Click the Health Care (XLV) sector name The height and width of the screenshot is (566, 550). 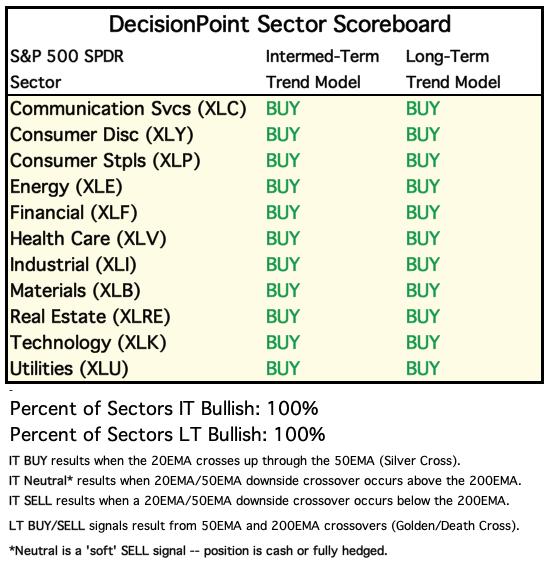(x=88, y=239)
